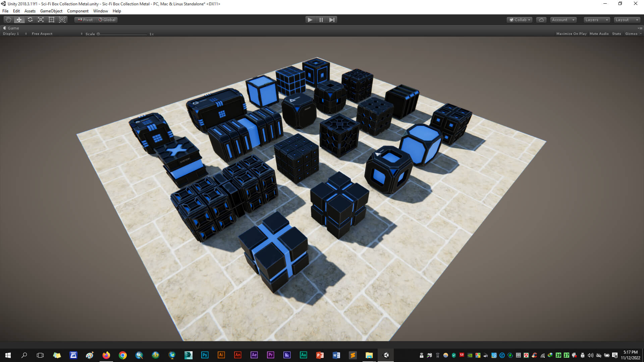Screen dimensions: 644x362
Task: Click the Step frame button
Action: pyautogui.click(x=332, y=20)
